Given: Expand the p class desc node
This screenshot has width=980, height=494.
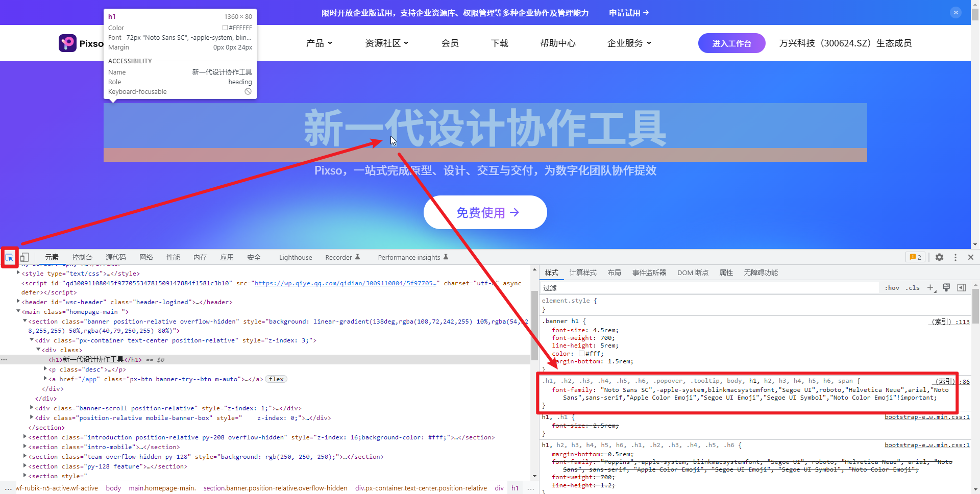Looking at the screenshot, I should [x=45, y=369].
